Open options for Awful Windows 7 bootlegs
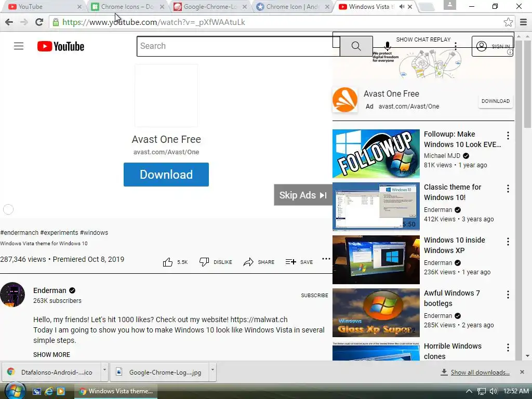Screen dimensions: 532x399 pos(508,295)
